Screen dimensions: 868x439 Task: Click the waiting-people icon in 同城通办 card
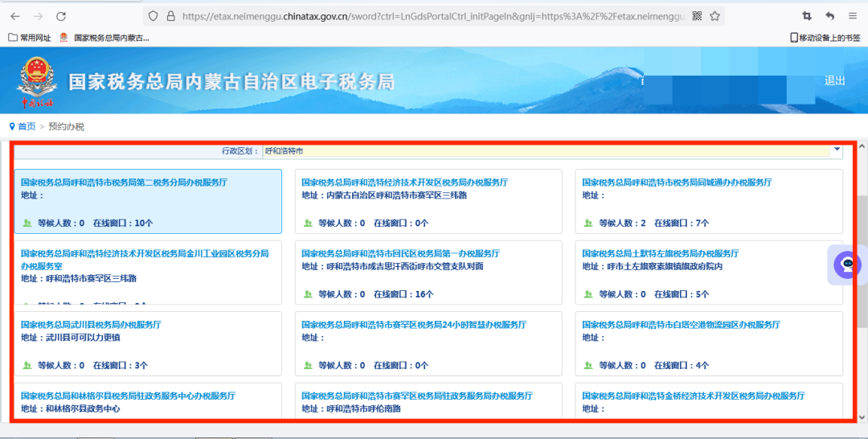pyautogui.click(x=588, y=223)
